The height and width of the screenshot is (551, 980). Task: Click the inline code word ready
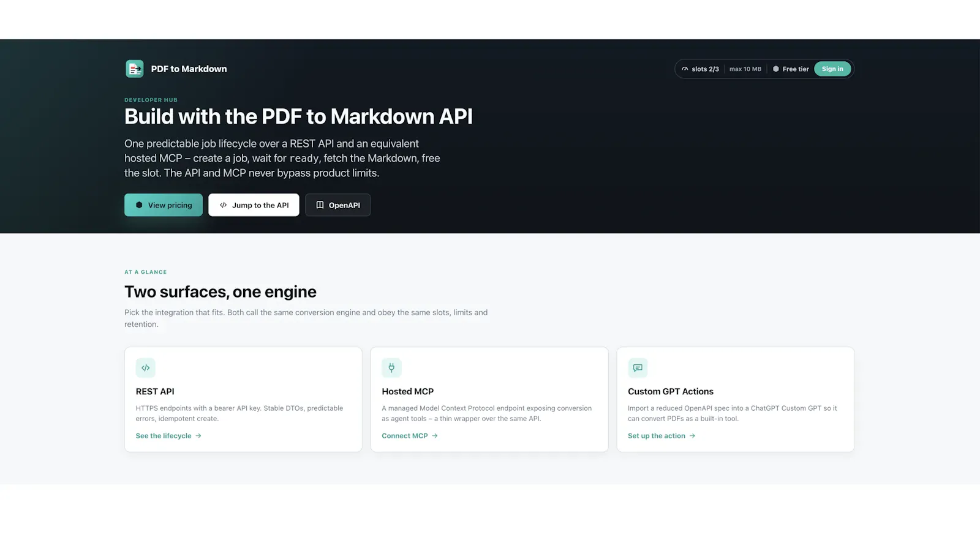(304, 159)
